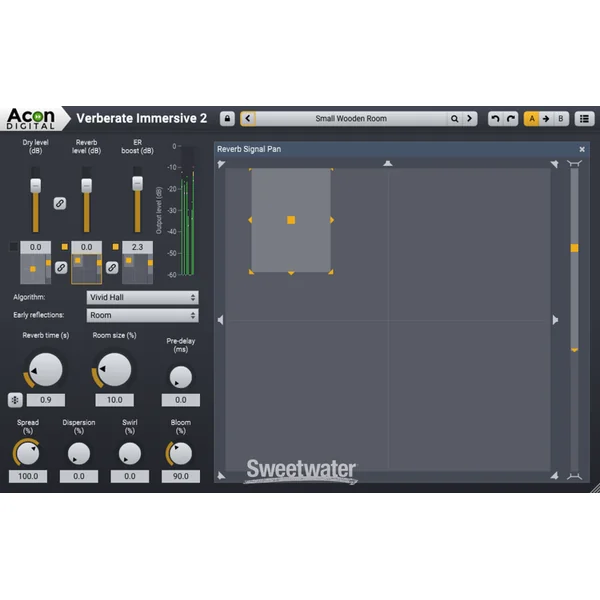
Task: Close the Reverb Signal Pan panel
Action: [x=582, y=149]
